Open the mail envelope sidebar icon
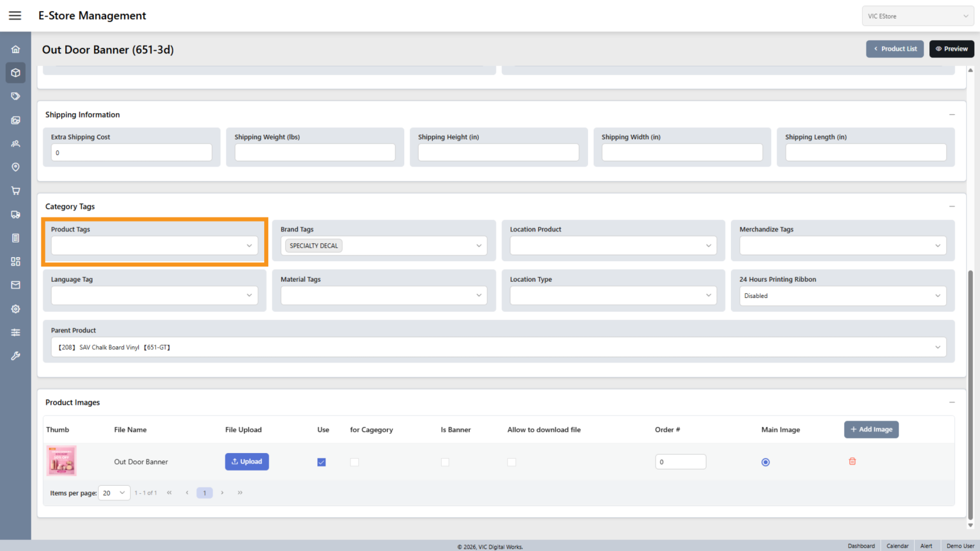 [16, 285]
